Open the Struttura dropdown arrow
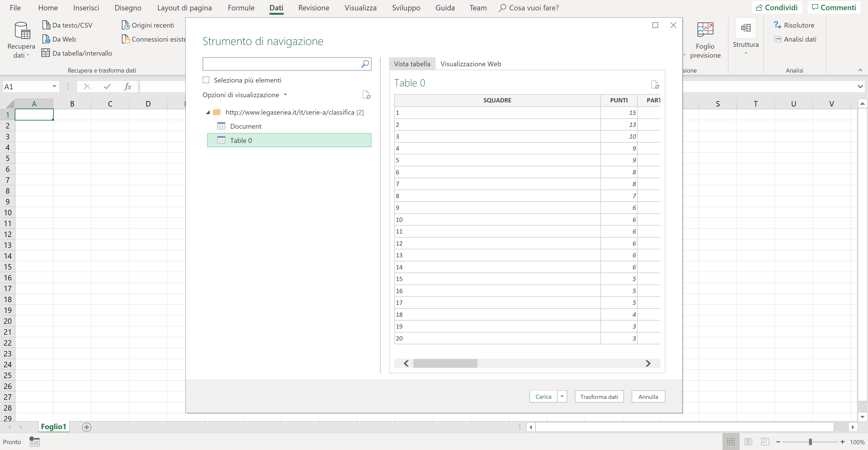Image resolution: width=868 pixels, height=450 pixels. (x=746, y=53)
